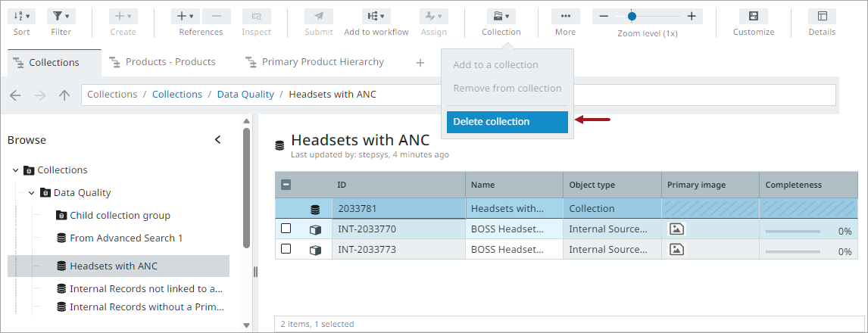The width and height of the screenshot is (868, 333).
Task: Adjust the Zoom level slider handle
Action: click(632, 16)
